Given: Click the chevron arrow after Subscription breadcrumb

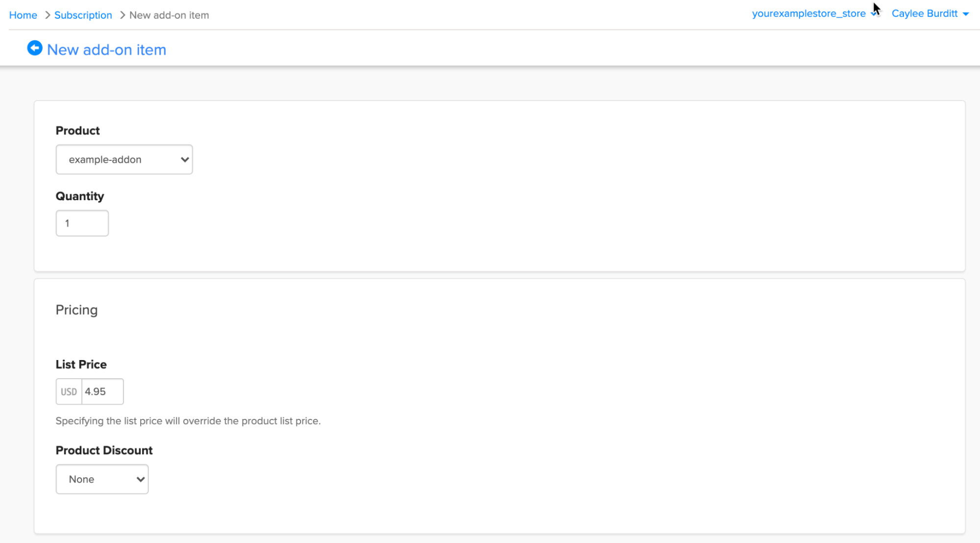Looking at the screenshot, I should coord(123,15).
